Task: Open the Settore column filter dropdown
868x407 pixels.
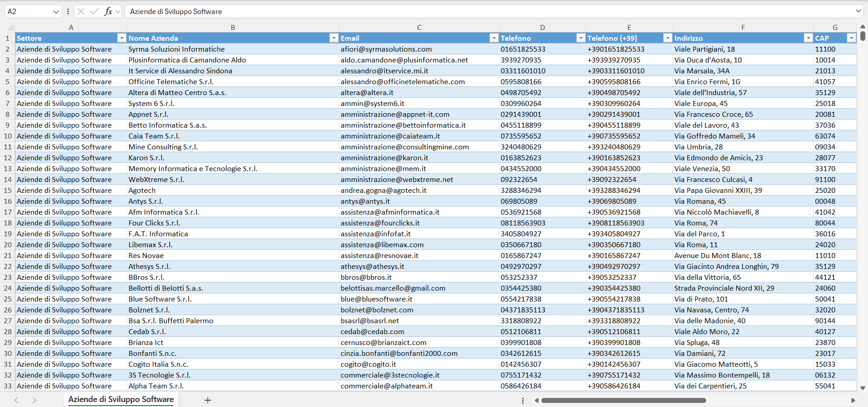Action: (x=122, y=38)
